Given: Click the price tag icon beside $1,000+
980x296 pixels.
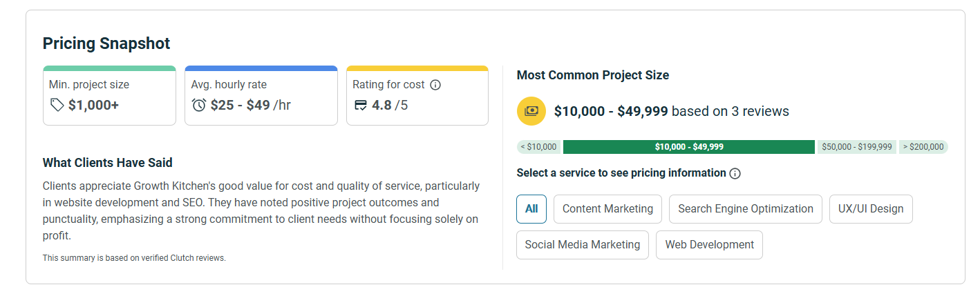Looking at the screenshot, I should [x=57, y=105].
